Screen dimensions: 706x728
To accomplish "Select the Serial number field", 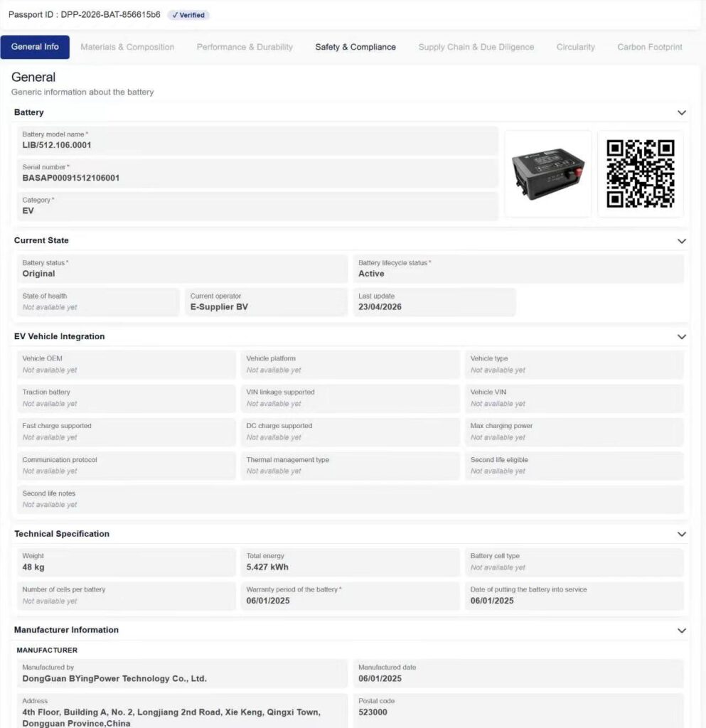I will click(x=257, y=173).
